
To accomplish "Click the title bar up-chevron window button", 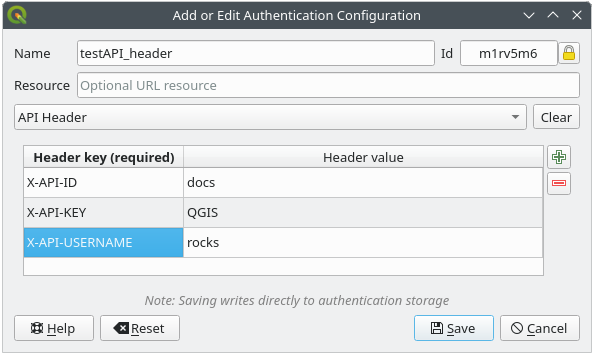I will click(x=553, y=16).
